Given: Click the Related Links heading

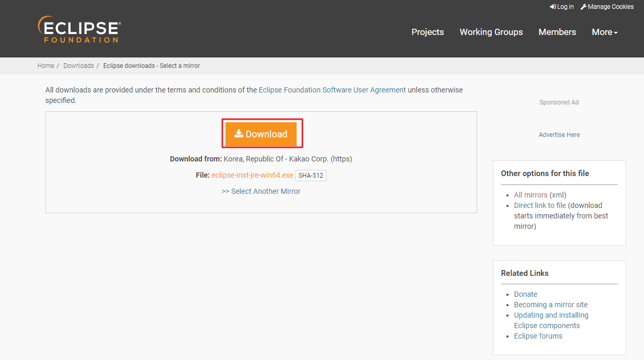Looking at the screenshot, I should pos(525,273).
